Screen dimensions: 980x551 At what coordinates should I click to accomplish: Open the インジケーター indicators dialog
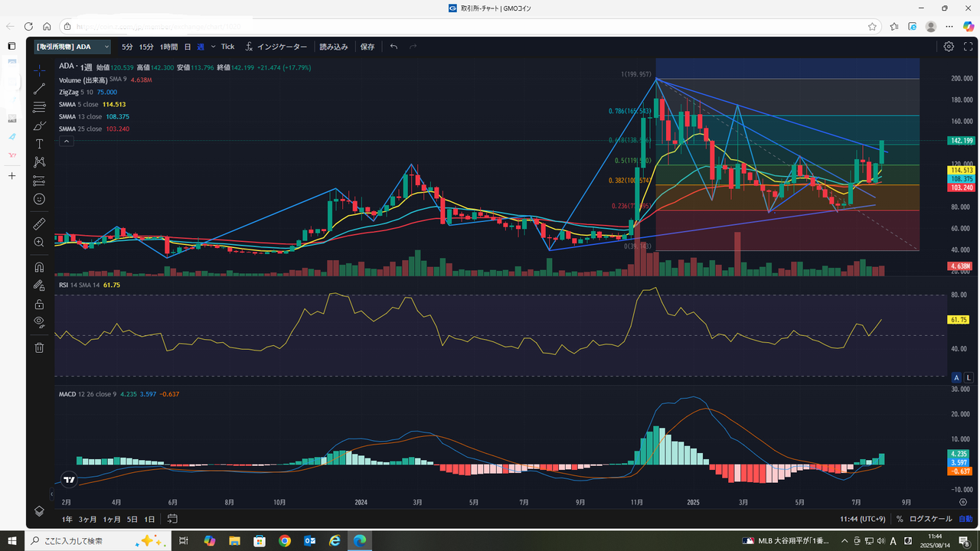point(276,47)
